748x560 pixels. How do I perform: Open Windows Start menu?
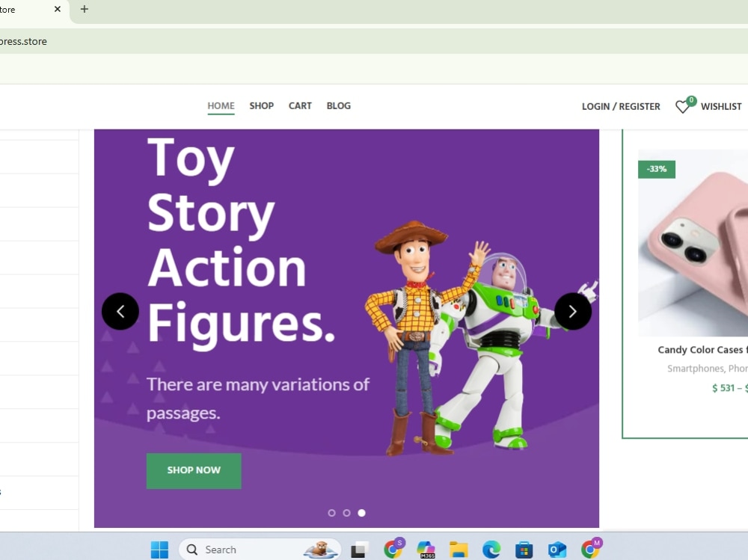[x=159, y=550]
